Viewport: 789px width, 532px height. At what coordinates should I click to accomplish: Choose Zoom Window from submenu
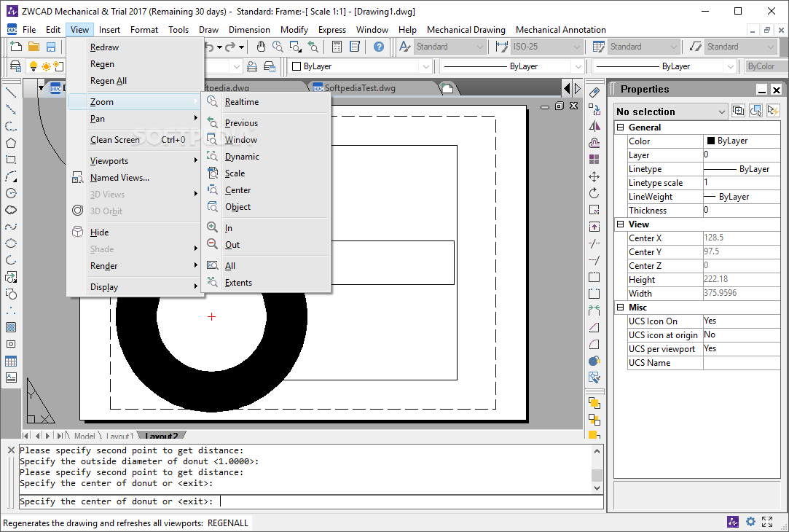266,139
